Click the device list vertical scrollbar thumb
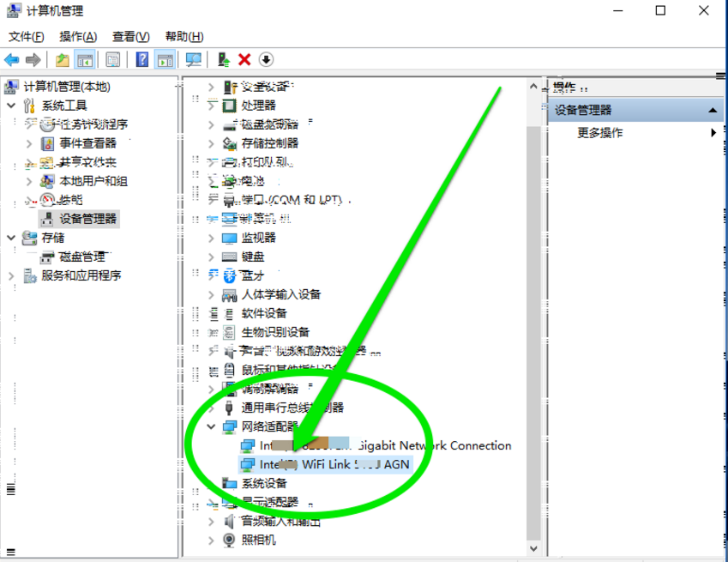Image resolution: width=728 pixels, height=562 pixels. [x=533, y=332]
